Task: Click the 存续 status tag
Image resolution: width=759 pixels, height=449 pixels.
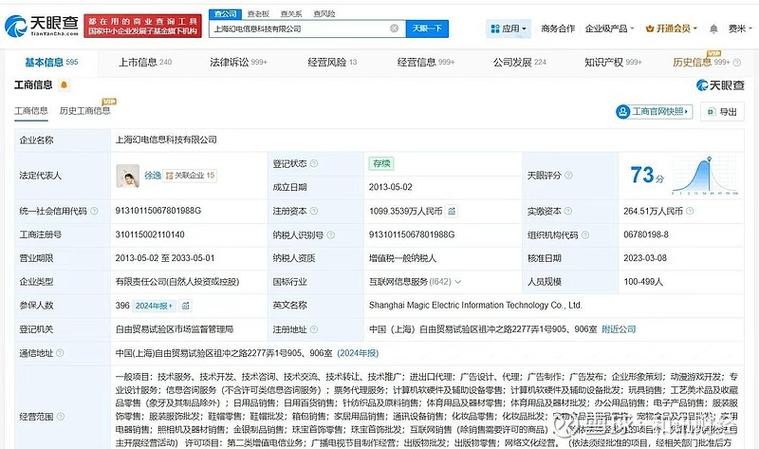Action: (381, 164)
